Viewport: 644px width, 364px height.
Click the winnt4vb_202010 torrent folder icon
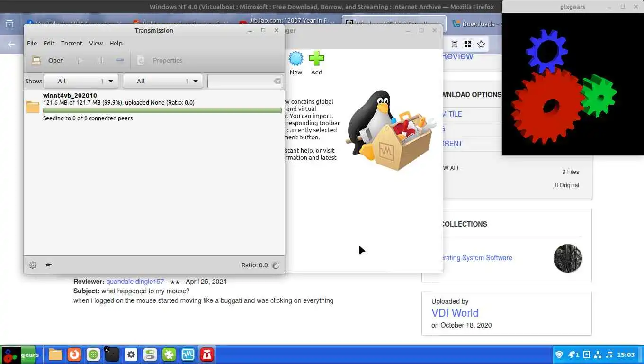point(33,107)
